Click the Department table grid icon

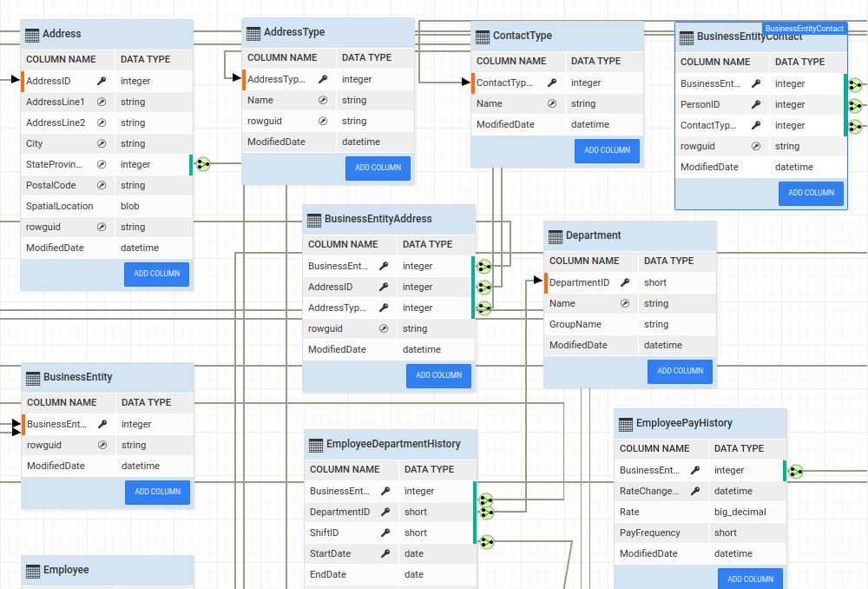coord(555,236)
